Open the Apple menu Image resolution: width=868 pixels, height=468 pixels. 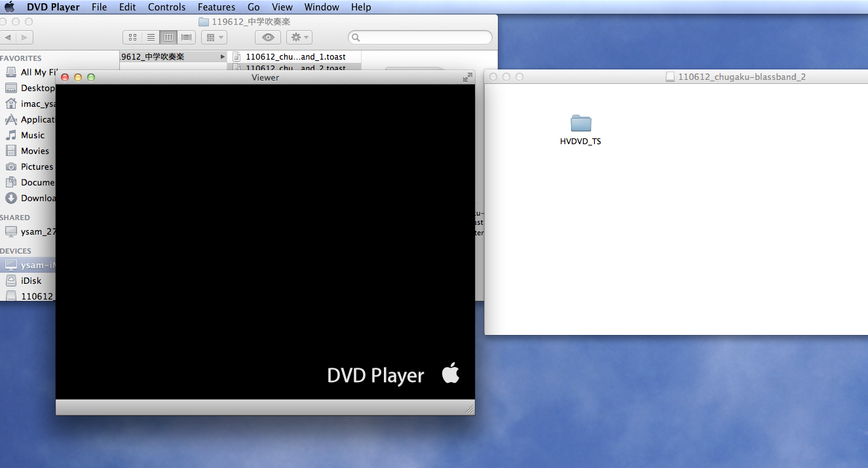pos(10,7)
